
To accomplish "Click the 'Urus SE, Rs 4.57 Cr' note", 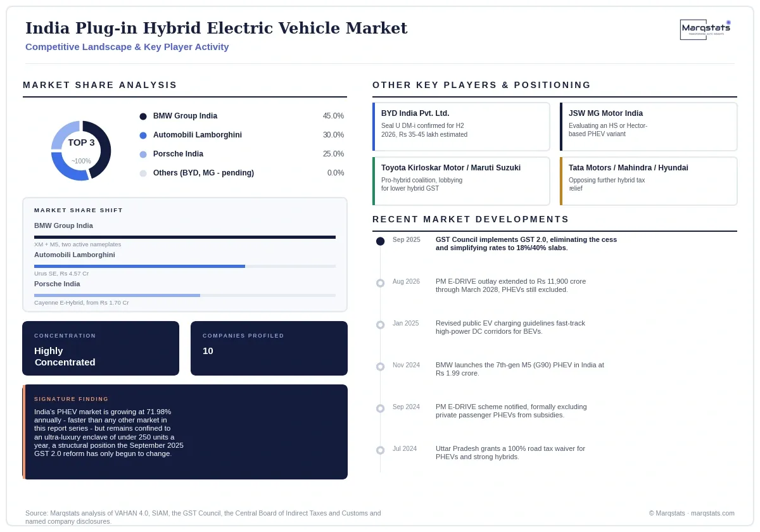I will [61, 274].
